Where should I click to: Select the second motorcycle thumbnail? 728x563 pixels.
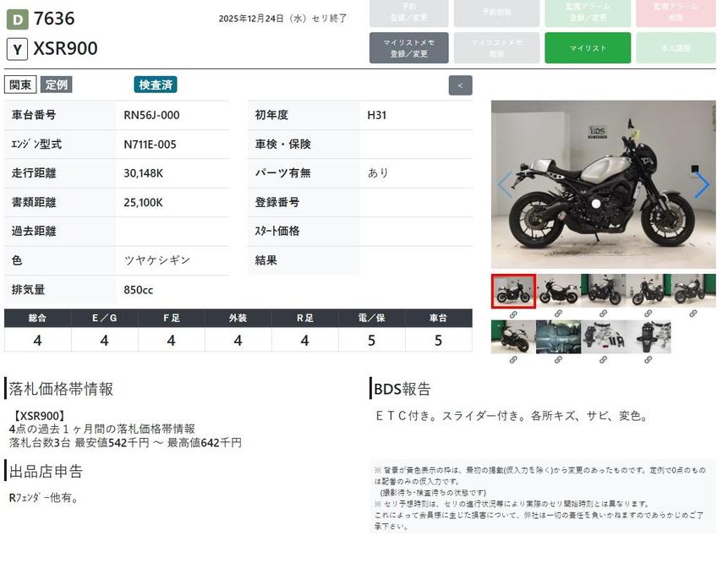558,291
